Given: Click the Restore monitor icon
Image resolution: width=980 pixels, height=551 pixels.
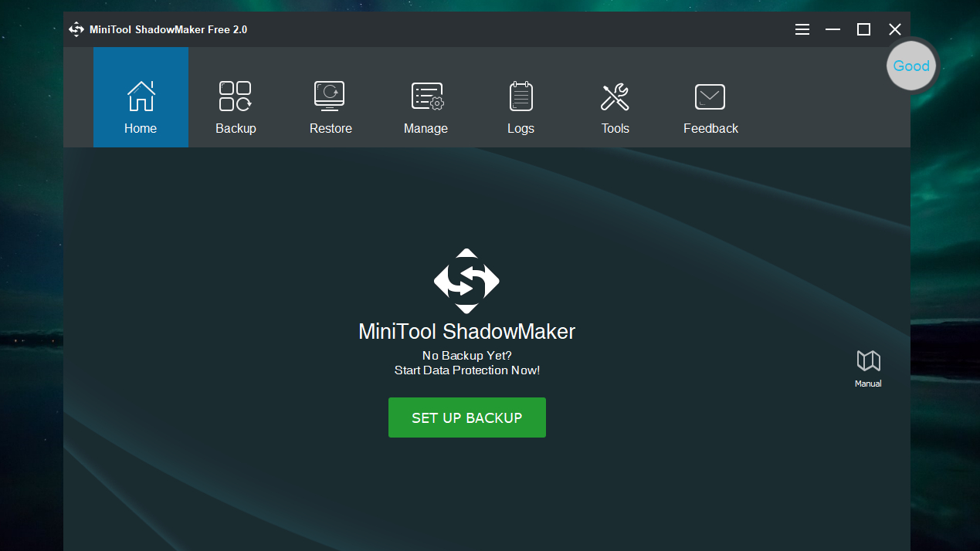Looking at the screenshot, I should pyautogui.click(x=330, y=96).
